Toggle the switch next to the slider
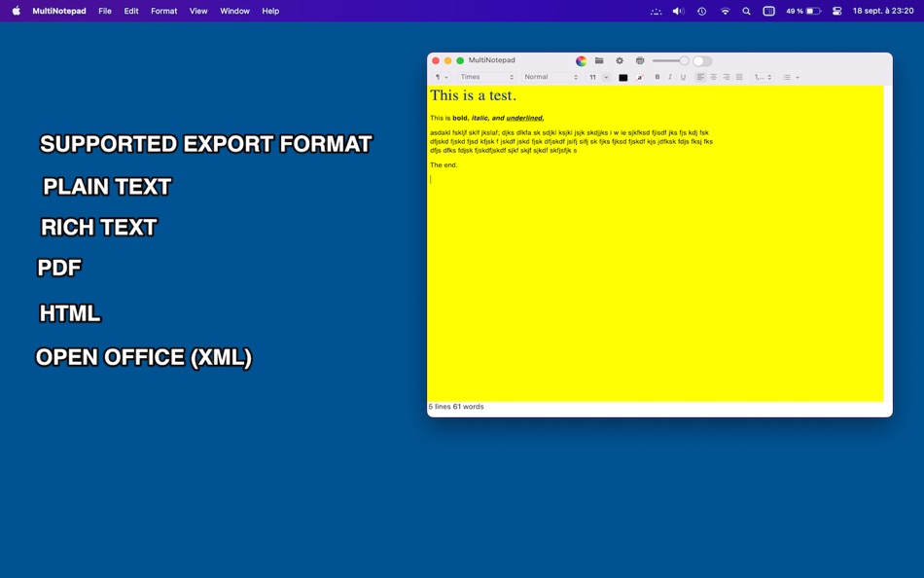 click(x=702, y=60)
